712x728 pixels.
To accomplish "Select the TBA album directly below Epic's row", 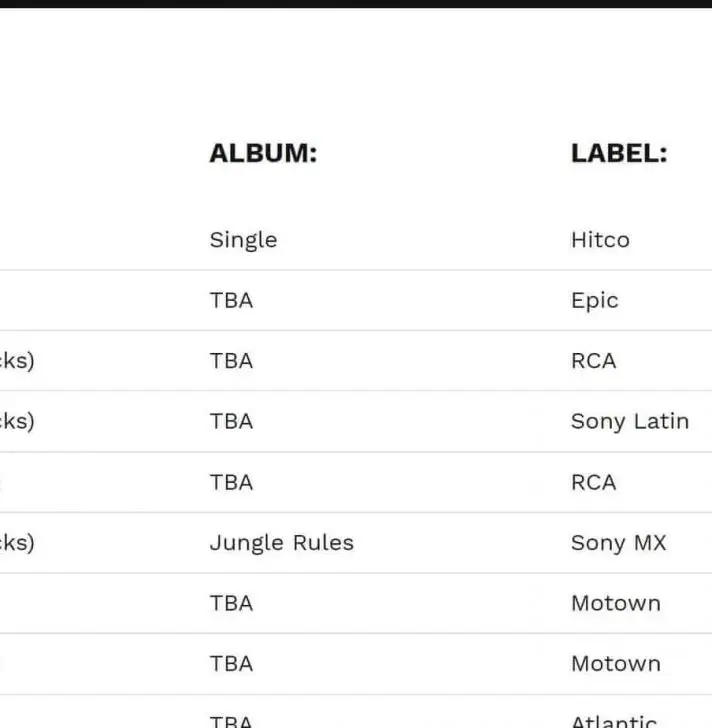I will click(231, 361).
